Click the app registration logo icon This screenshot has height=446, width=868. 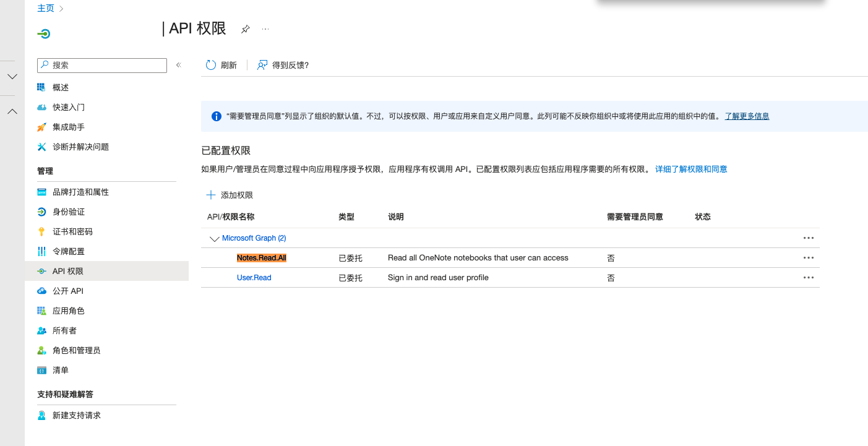(x=43, y=34)
